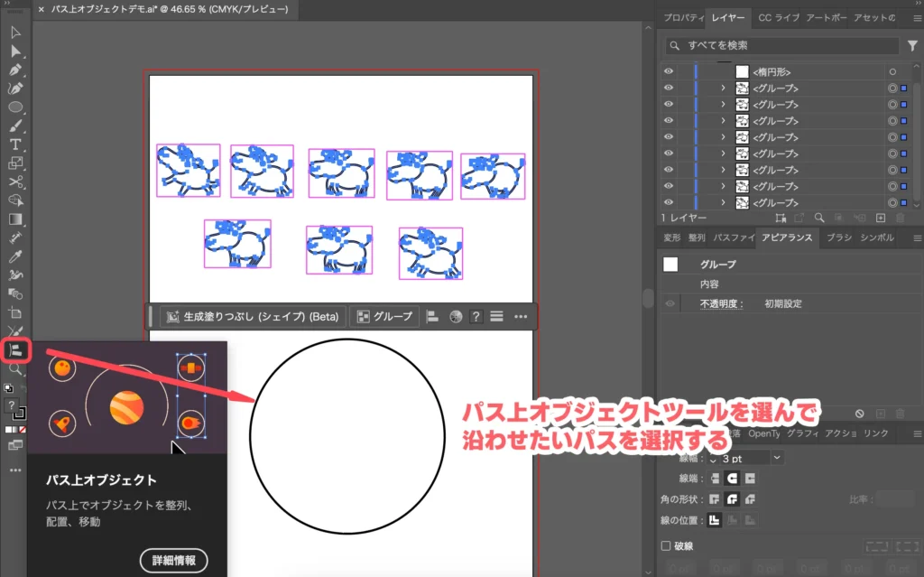The width and height of the screenshot is (924, 577).
Task: Select the Objects on Path tool
Action: [x=15, y=350]
